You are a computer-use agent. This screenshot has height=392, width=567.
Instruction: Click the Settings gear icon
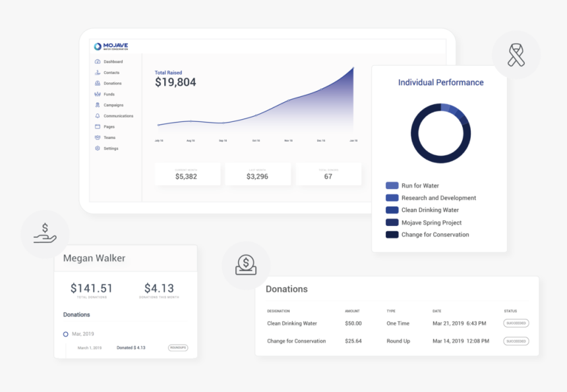click(98, 148)
